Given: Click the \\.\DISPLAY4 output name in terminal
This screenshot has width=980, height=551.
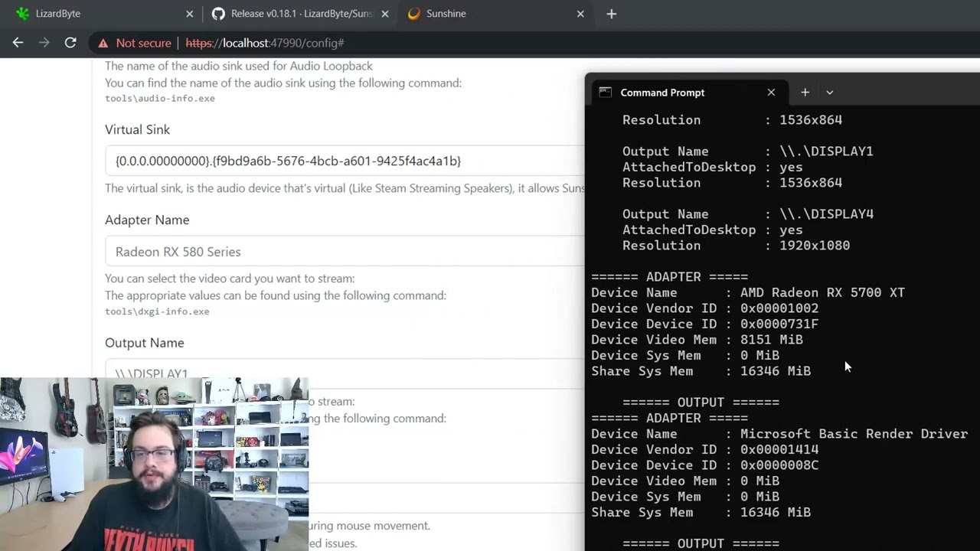Looking at the screenshot, I should pos(826,214).
